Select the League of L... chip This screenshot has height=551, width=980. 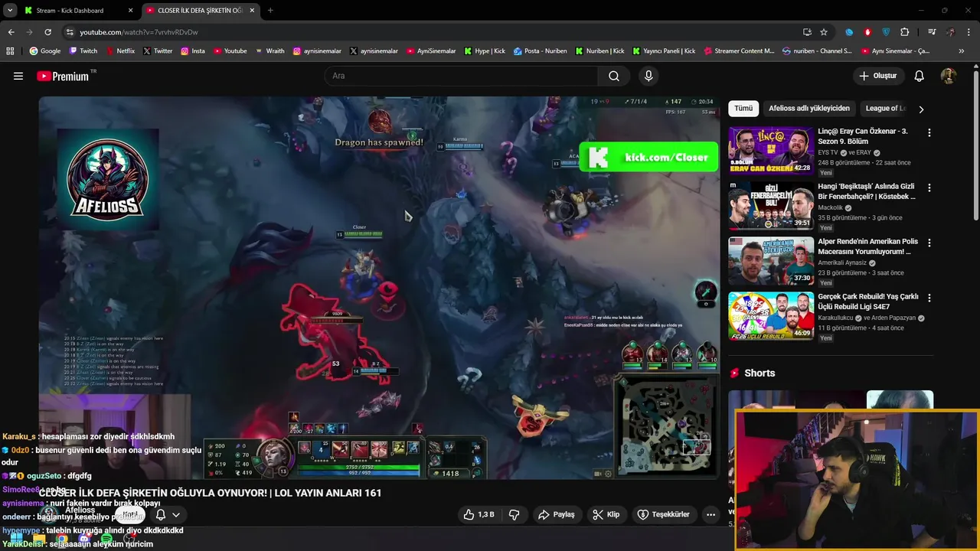point(886,109)
